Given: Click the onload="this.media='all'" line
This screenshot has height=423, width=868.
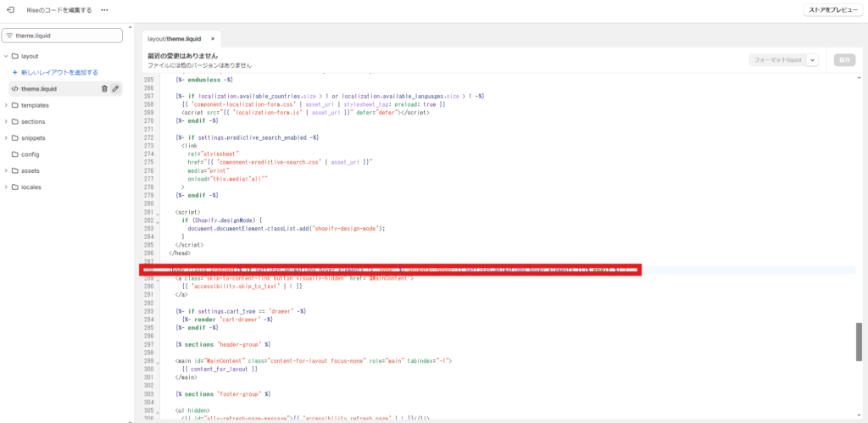Looking at the screenshot, I should tap(227, 180).
